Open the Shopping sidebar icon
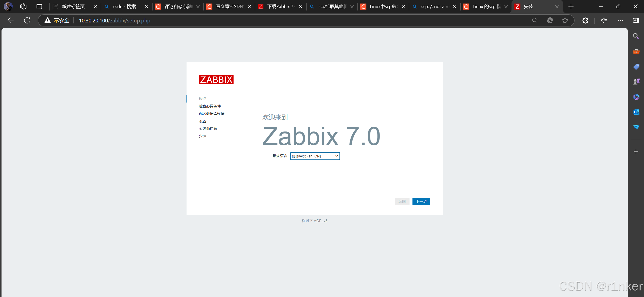Viewport: 644px width, 297px height. (x=636, y=67)
